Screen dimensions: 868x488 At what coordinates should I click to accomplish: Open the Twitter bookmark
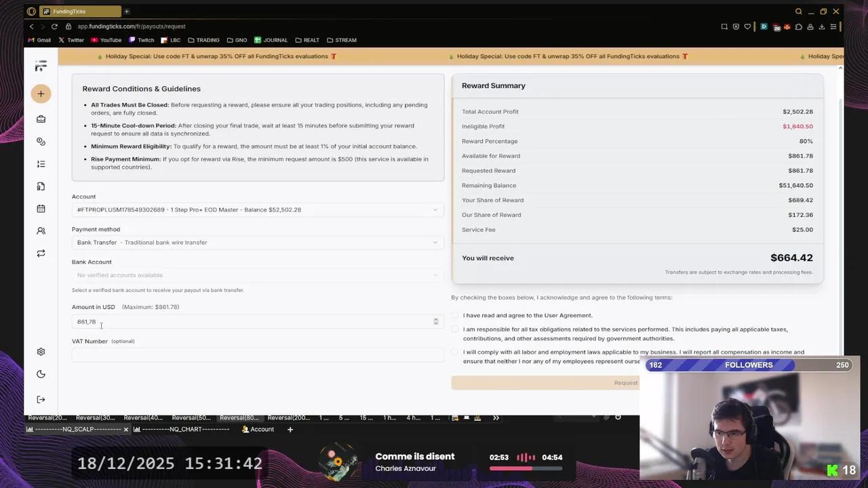pos(71,40)
